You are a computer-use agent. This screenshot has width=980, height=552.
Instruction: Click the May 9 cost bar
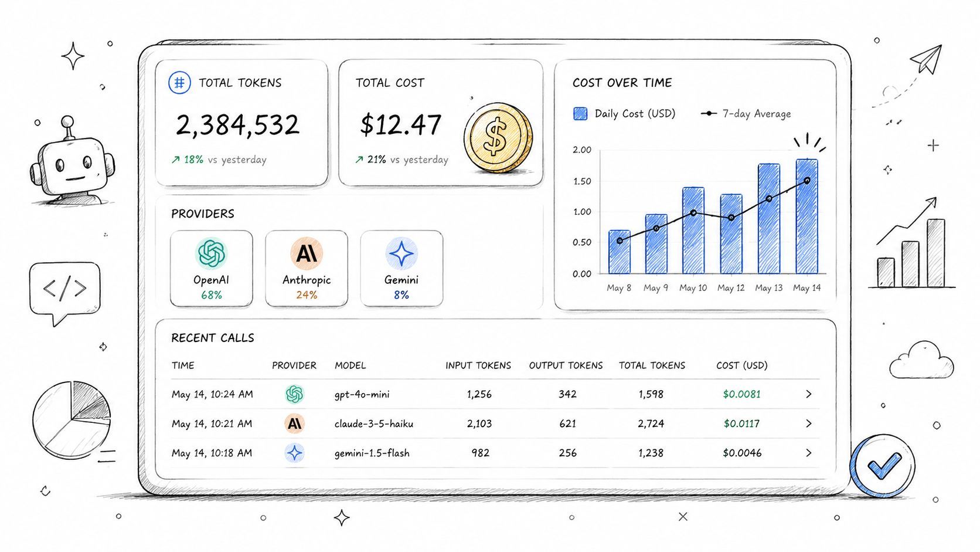click(x=656, y=244)
